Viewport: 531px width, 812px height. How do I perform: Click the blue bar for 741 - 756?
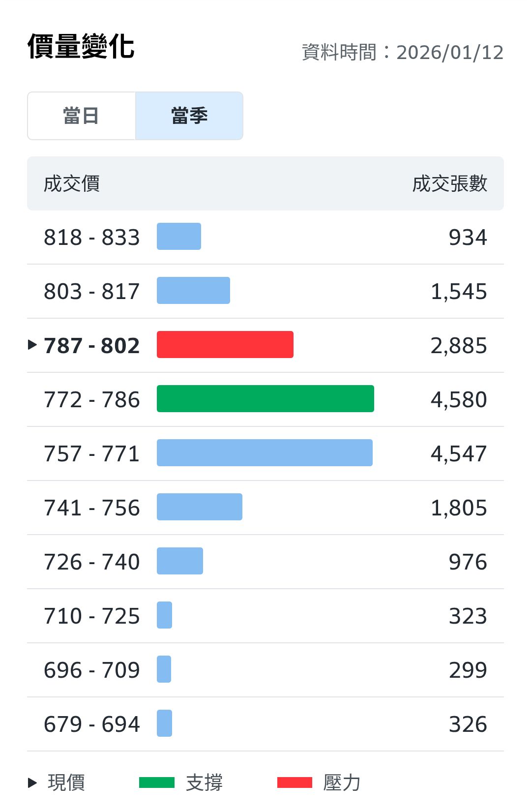pyautogui.click(x=200, y=507)
